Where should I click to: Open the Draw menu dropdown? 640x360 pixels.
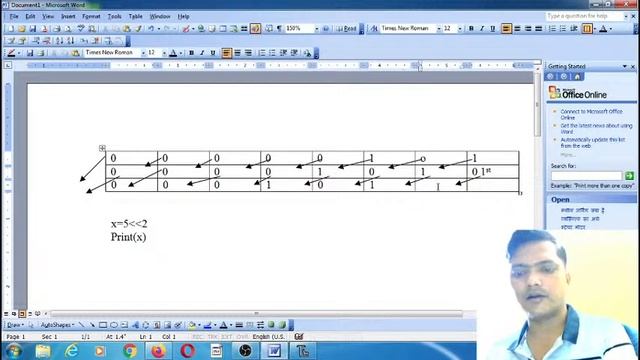pyautogui.click(x=15, y=325)
